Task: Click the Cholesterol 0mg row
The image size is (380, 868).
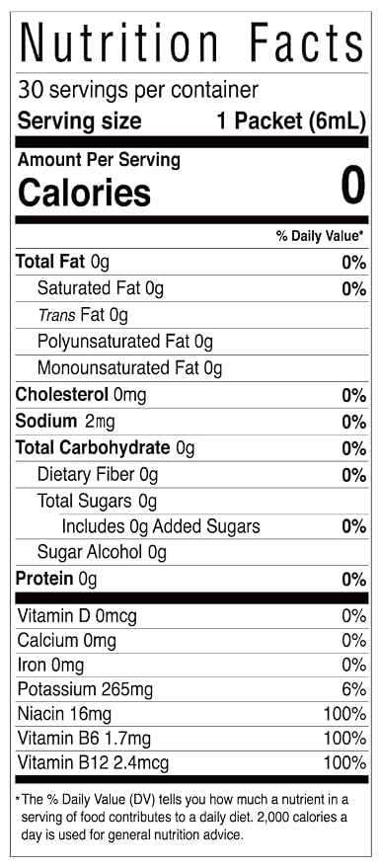Action: (191, 395)
